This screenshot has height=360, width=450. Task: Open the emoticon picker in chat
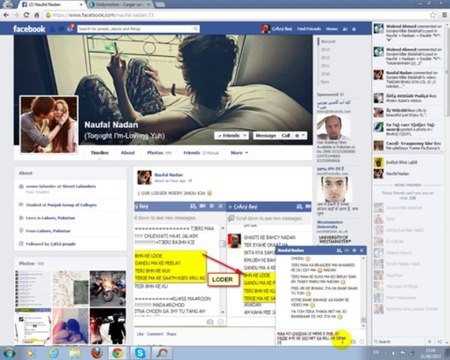tap(362, 341)
